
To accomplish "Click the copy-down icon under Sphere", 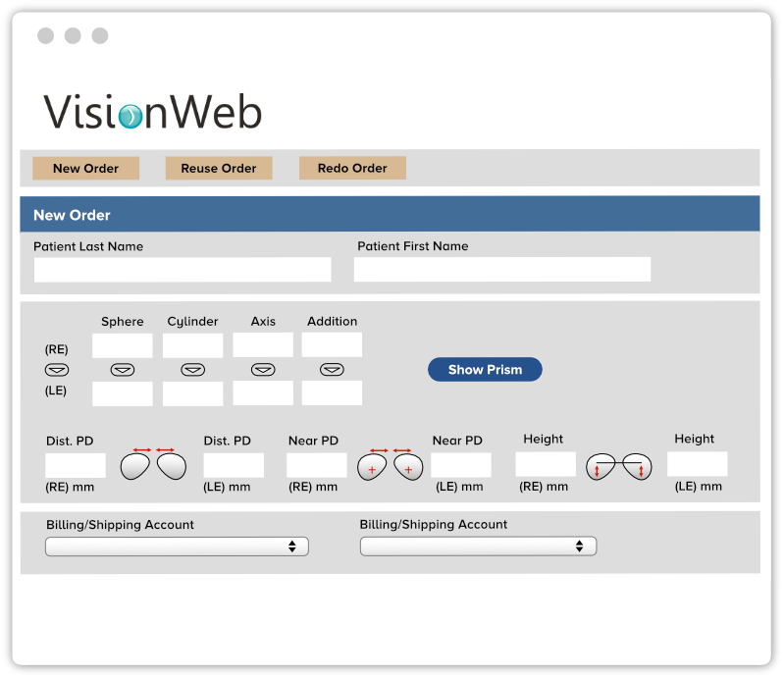I will pyautogui.click(x=123, y=370).
